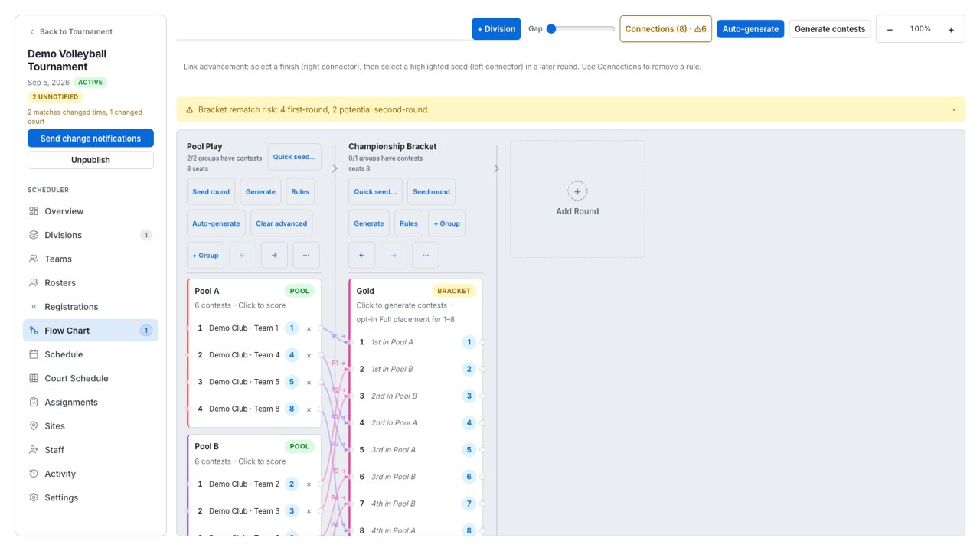Viewport: 980px width, 551px height.
Task: Click Generate in Pool Play round
Action: point(260,192)
